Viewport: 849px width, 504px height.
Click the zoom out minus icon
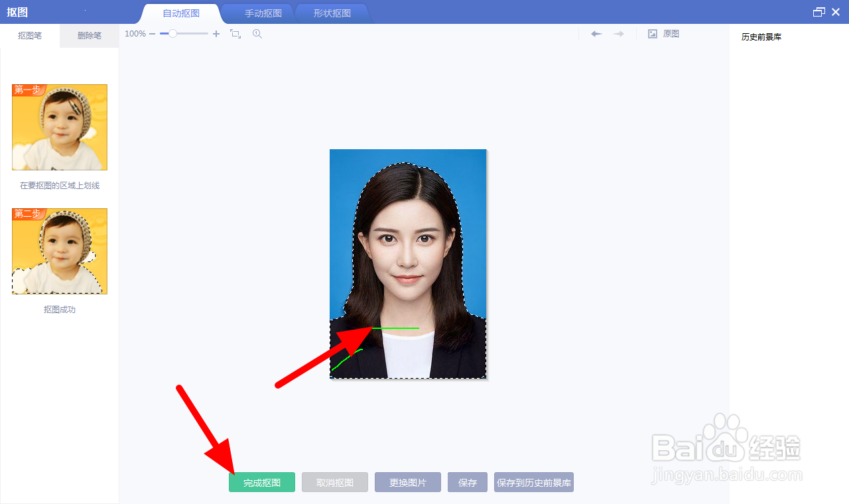[x=153, y=34]
